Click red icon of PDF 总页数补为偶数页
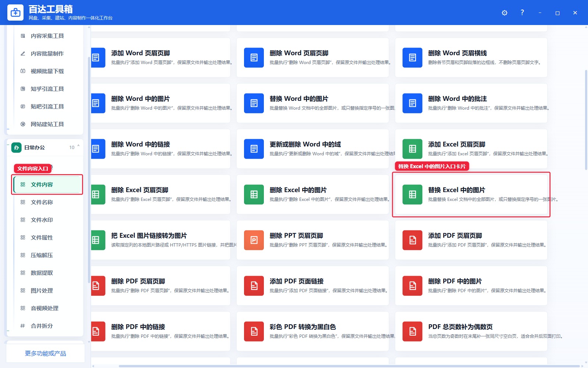This screenshot has width=588, height=368. pos(412,331)
